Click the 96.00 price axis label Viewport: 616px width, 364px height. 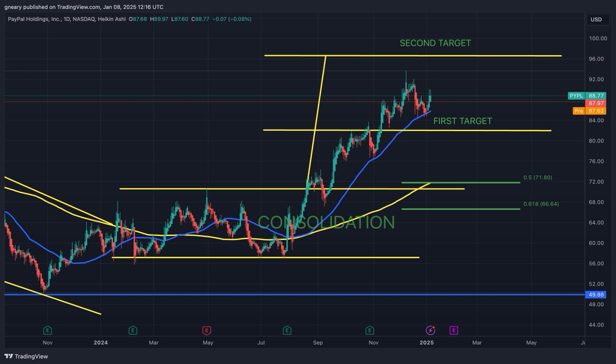(x=598, y=59)
